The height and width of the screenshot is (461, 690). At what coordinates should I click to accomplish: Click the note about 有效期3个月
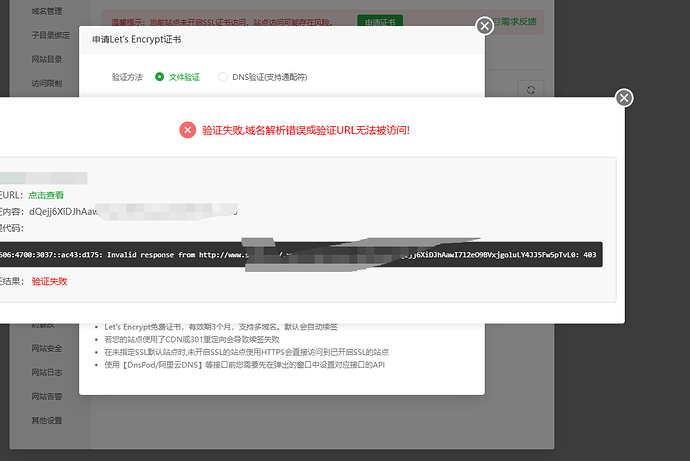[x=221, y=327]
